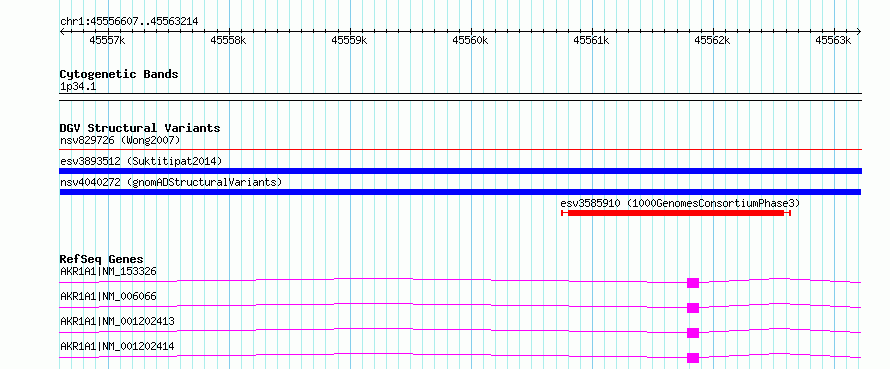Open the AKR1A1|NM_001202413 transcript label

117,321
